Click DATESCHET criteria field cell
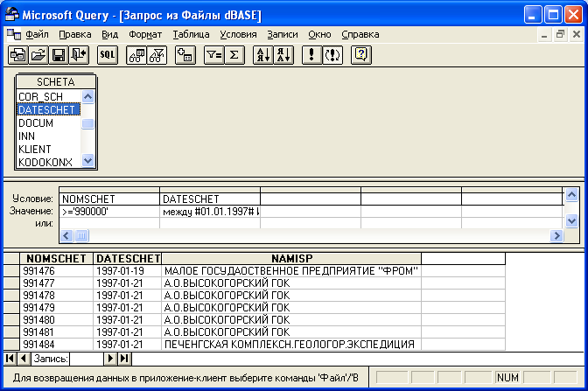The height and width of the screenshot is (391, 588). (210, 199)
